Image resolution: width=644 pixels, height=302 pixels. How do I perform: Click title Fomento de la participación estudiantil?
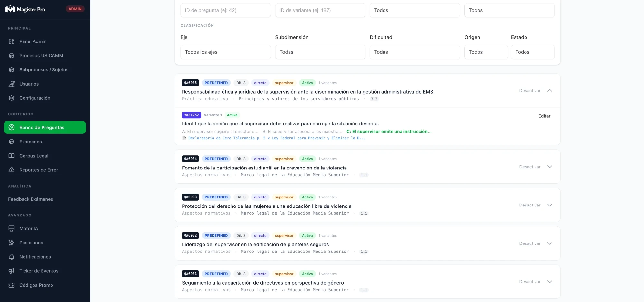pyautogui.click(x=264, y=168)
